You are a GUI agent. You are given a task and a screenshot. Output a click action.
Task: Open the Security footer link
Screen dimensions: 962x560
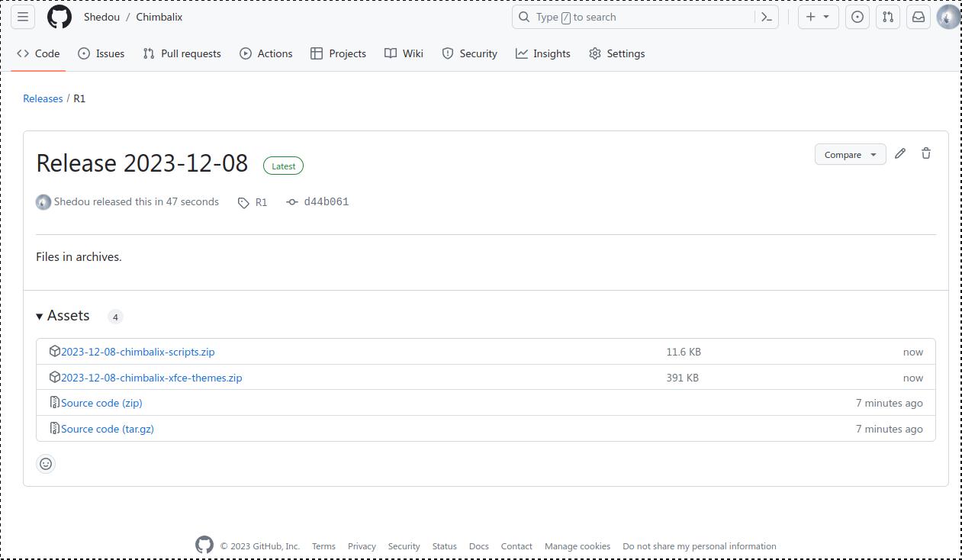tap(404, 546)
